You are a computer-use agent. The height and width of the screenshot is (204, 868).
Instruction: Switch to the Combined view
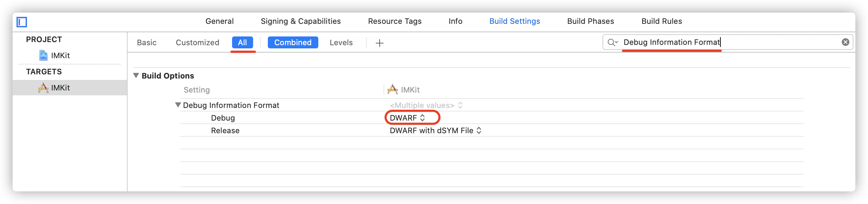click(293, 42)
